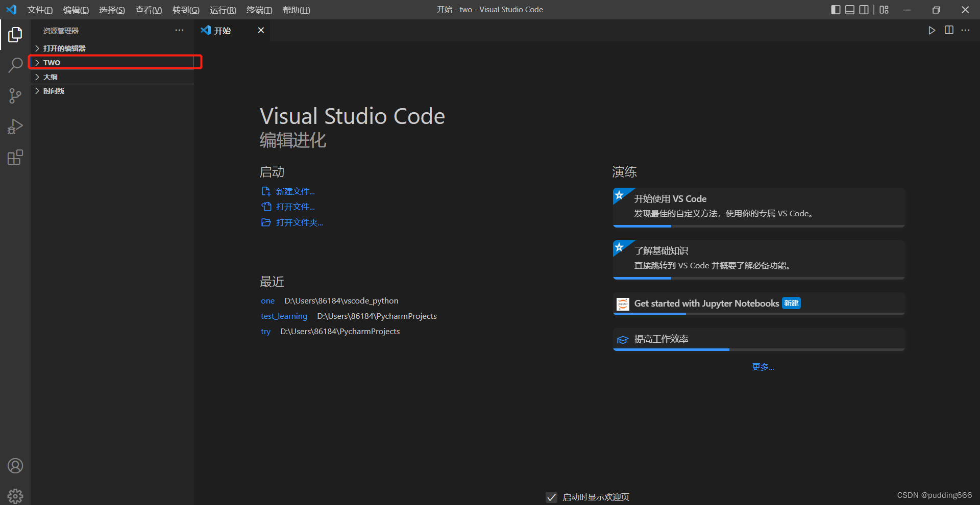
Task: Open the Explorer view in activity bar
Action: coord(15,35)
